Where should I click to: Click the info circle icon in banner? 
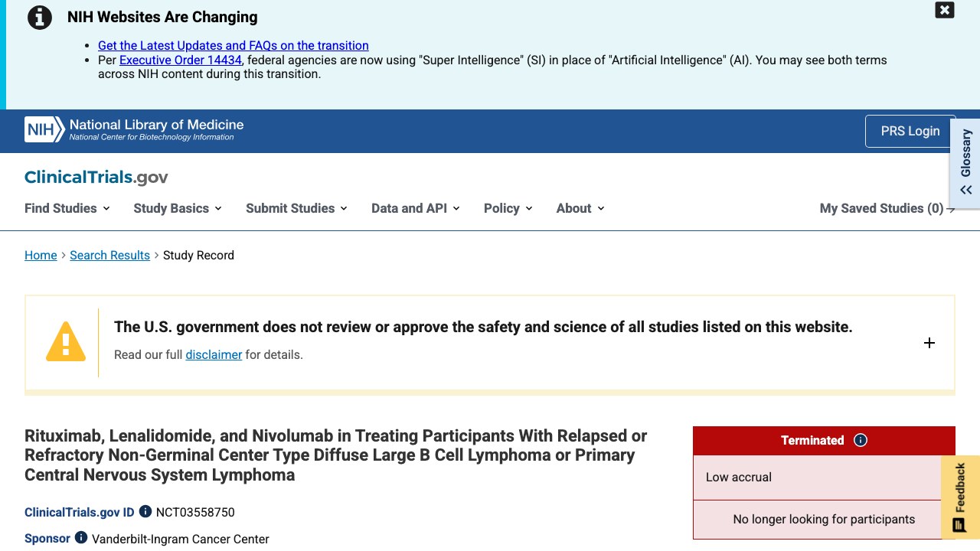point(40,17)
